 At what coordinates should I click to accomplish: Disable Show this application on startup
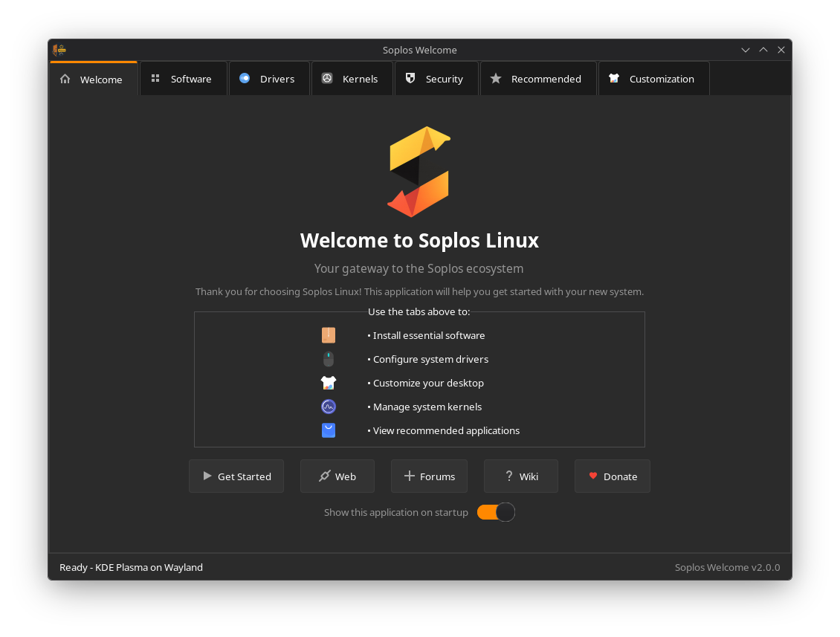496,512
